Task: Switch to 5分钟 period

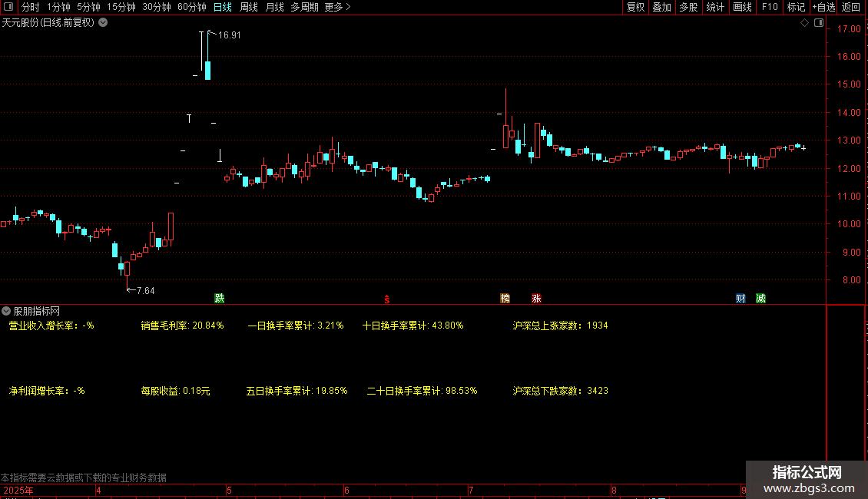Action: click(x=88, y=7)
